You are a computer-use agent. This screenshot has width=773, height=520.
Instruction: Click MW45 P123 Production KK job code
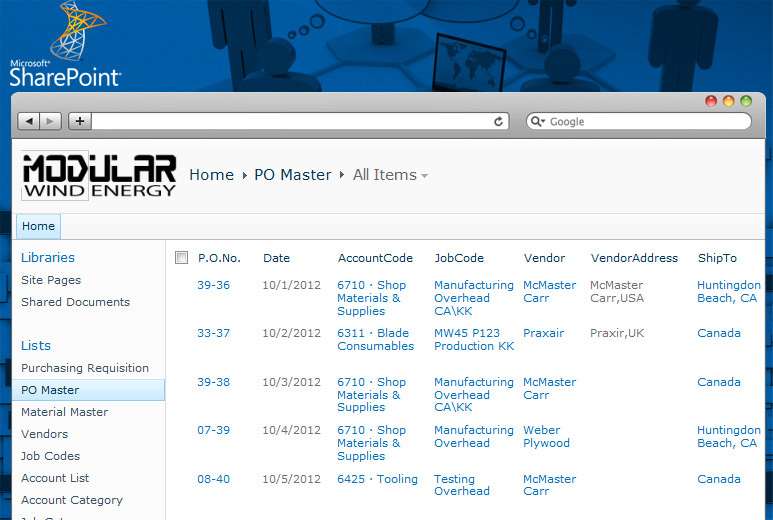pyautogui.click(x=474, y=340)
